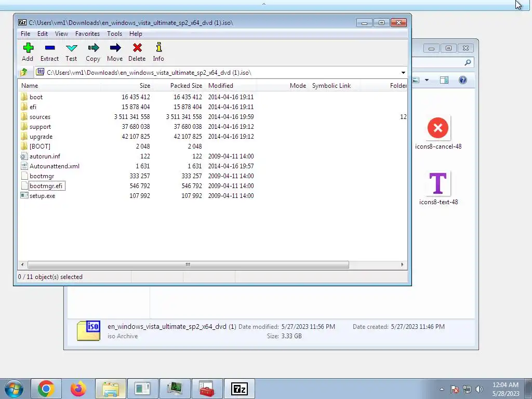Sort by the Modified column header
The width and height of the screenshot is (532, 399).
click(231, 86)
